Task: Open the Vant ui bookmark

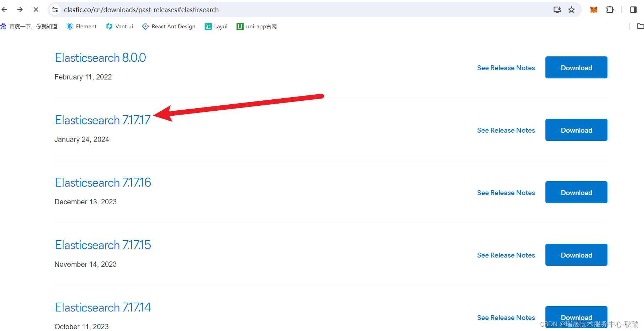Action: (120, 26)
